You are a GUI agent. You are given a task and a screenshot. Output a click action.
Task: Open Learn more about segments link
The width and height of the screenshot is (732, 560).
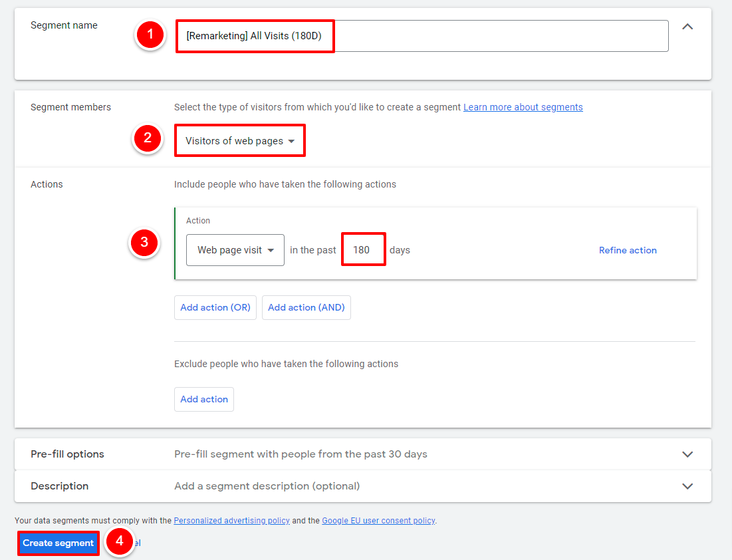[x=523, y=107]
